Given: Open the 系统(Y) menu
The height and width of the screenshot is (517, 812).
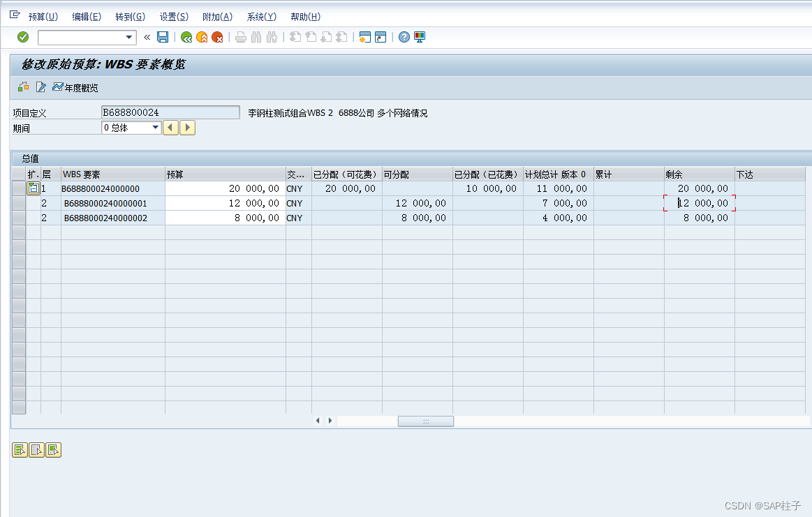Looking at the screenshot, I should click(262, 17).
